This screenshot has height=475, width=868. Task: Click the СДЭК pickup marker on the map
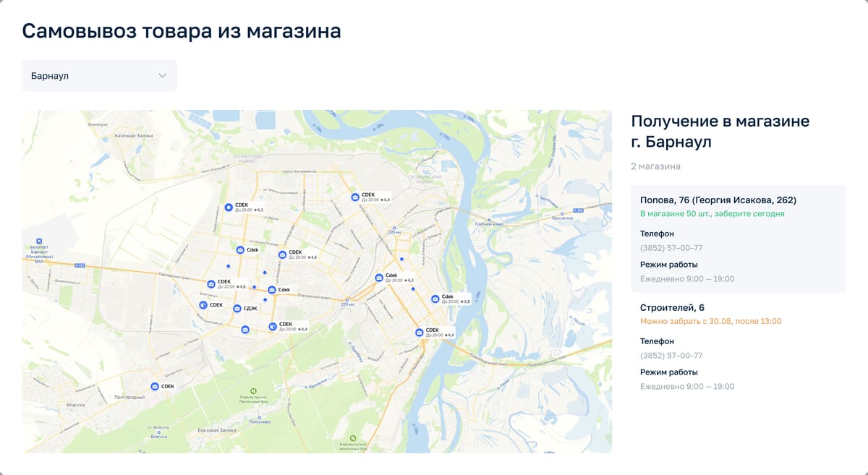(x=237, y=309)
